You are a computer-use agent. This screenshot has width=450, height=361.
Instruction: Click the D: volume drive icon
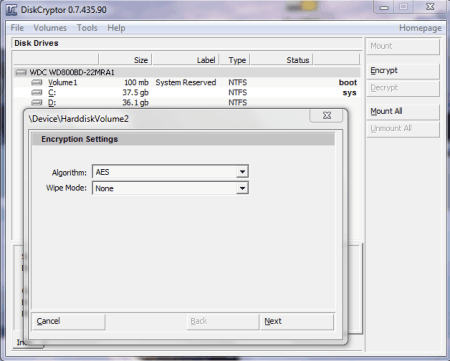37,102
